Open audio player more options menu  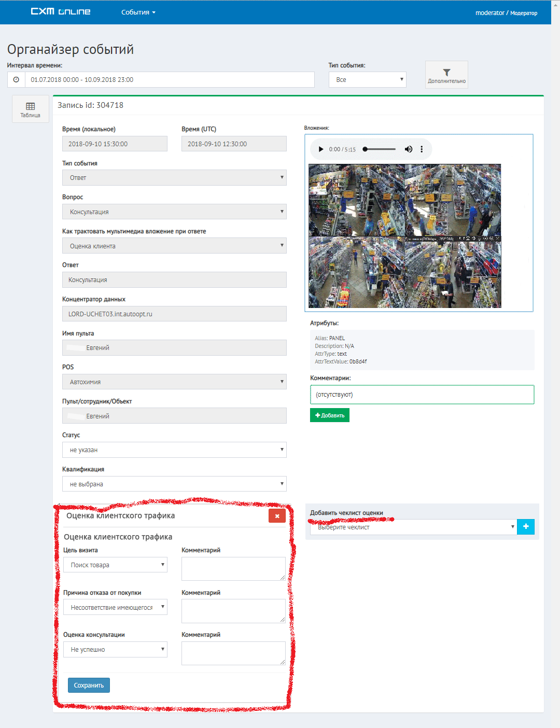click(422, 149)
